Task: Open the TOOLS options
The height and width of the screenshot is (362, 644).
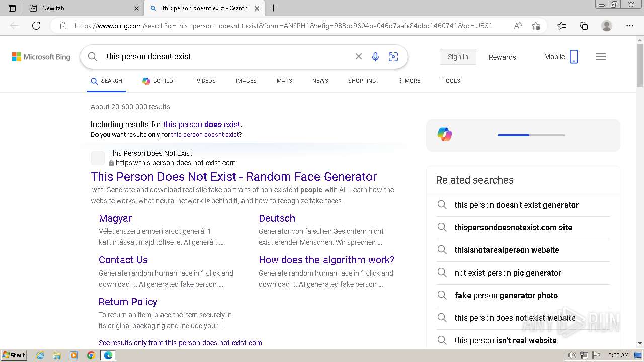Action: coord(451,81)
